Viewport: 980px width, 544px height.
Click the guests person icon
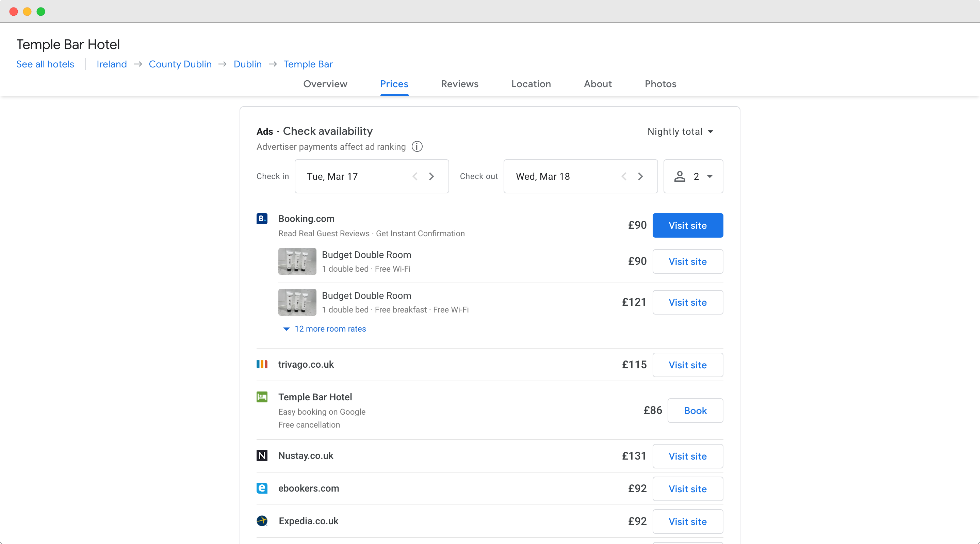680,176
